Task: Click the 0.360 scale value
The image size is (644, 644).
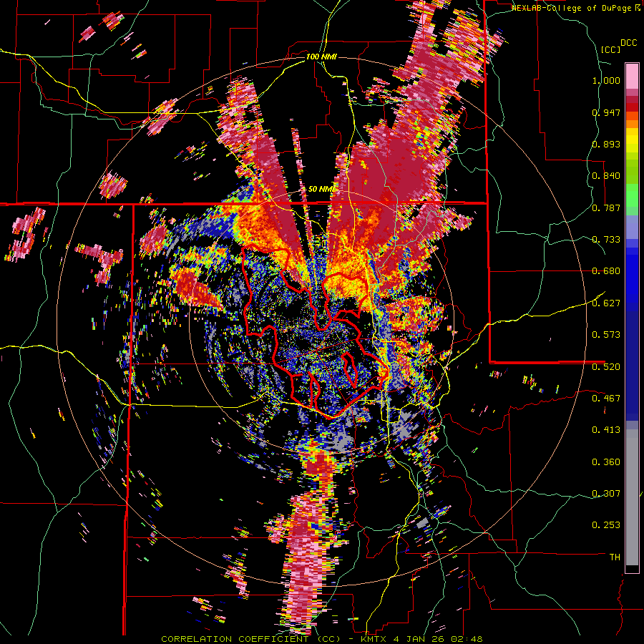Action: click(x=606, y=462)
